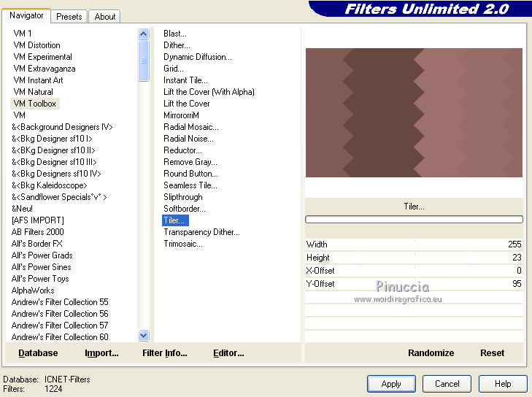Image resolution: width=532 pixels, height=397 pixels.
Task: Choose Dynamic Diffusion... filter
Action: [198, 57]
